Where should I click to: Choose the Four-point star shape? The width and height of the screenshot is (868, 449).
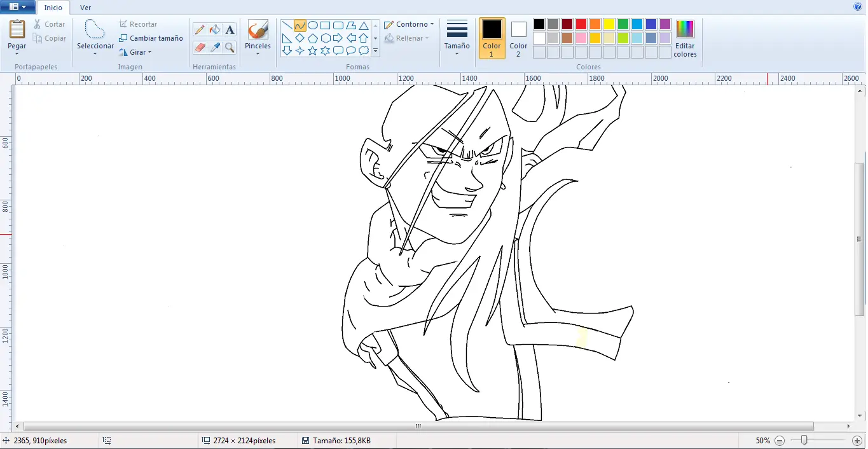tap(300, 50)
